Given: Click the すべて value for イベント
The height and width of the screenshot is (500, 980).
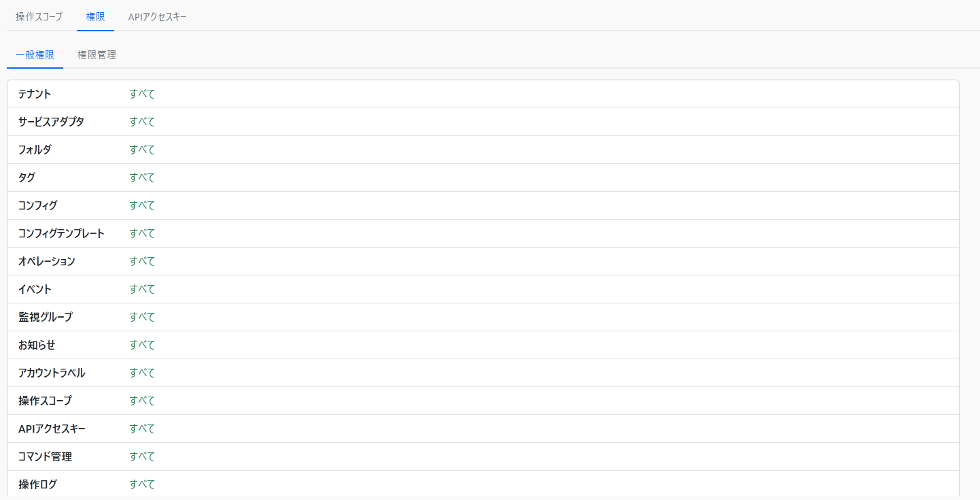Looking at the screenshot, I should click(x=142, y=289).
